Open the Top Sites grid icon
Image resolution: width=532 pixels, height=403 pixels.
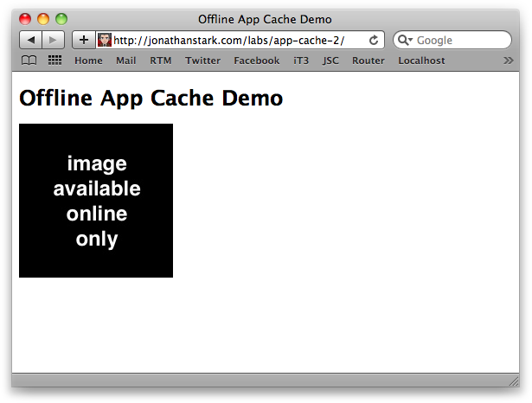[x=54, y=61]
